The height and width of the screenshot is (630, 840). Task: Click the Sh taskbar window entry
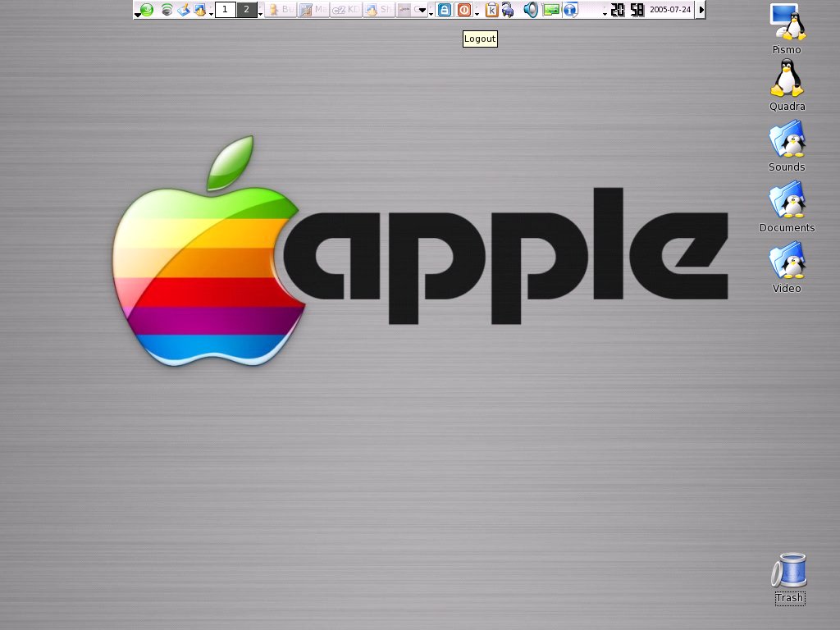pos(377,10)
